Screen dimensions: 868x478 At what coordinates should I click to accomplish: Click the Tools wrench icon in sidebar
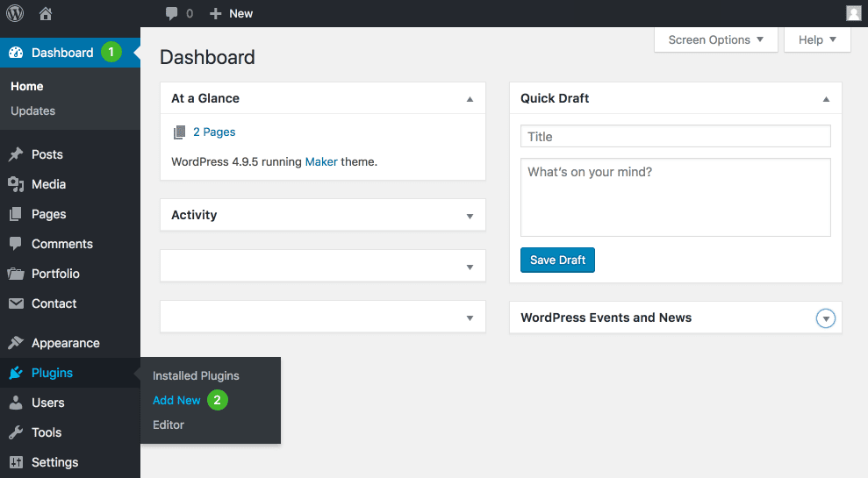pyautogui.click(x=16, y=432)
